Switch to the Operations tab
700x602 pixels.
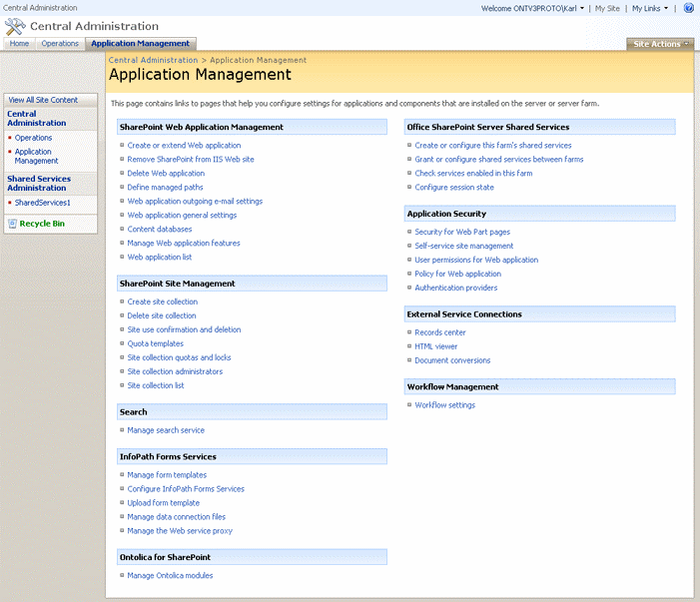(x=60, y=43)
